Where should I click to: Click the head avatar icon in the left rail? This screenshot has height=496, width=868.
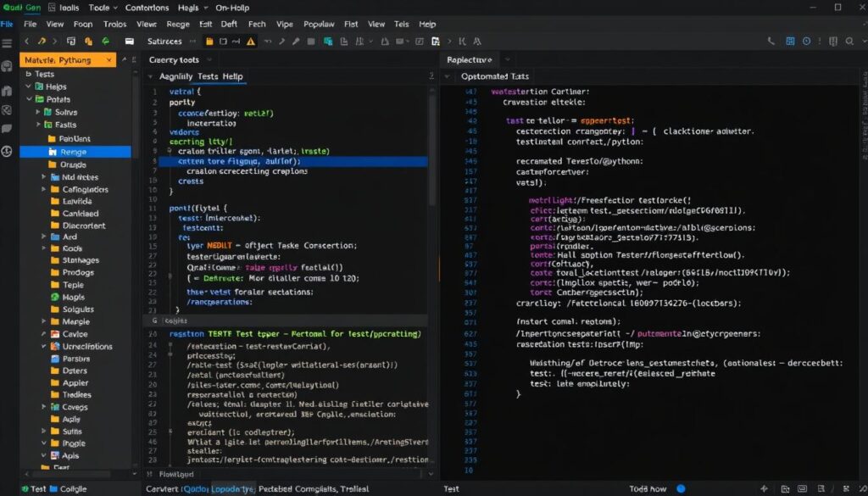pyautogui.click(x=7, y=66)
